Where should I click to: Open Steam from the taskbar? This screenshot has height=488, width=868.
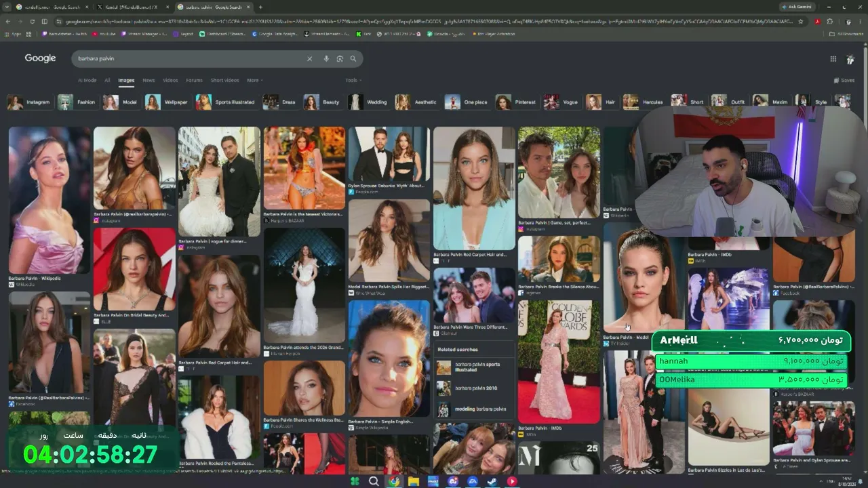pos(492,481)
